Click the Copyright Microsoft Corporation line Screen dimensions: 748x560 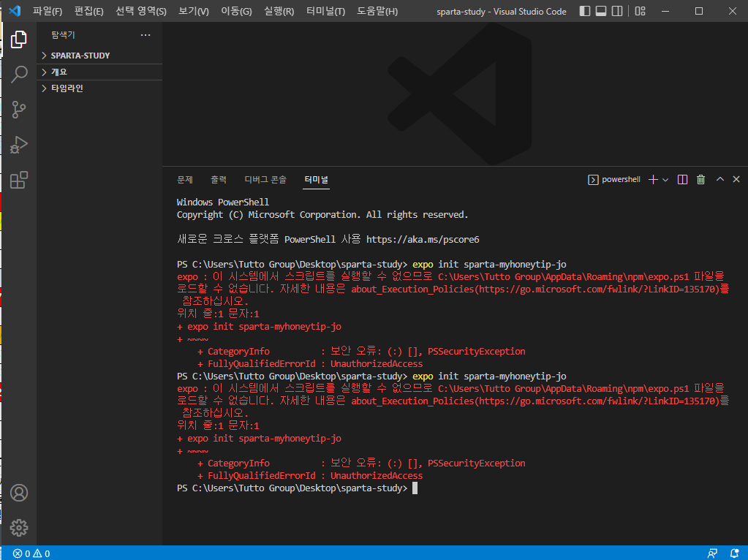pyautogui.click(x=322, y=215)
